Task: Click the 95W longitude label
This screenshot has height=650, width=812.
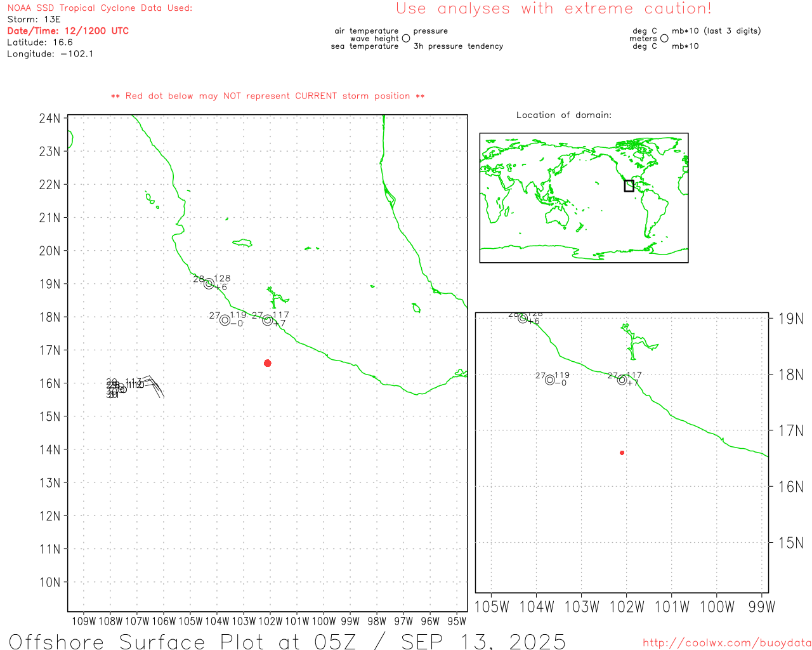Action: pos(457,621)
